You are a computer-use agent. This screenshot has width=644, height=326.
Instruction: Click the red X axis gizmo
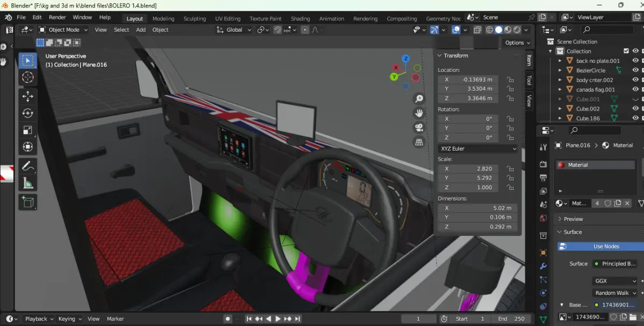396,68
